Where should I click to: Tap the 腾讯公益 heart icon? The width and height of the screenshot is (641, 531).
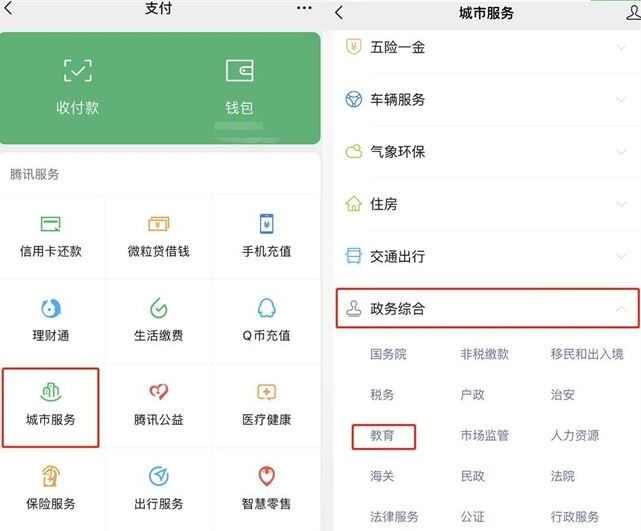(159, 392)
